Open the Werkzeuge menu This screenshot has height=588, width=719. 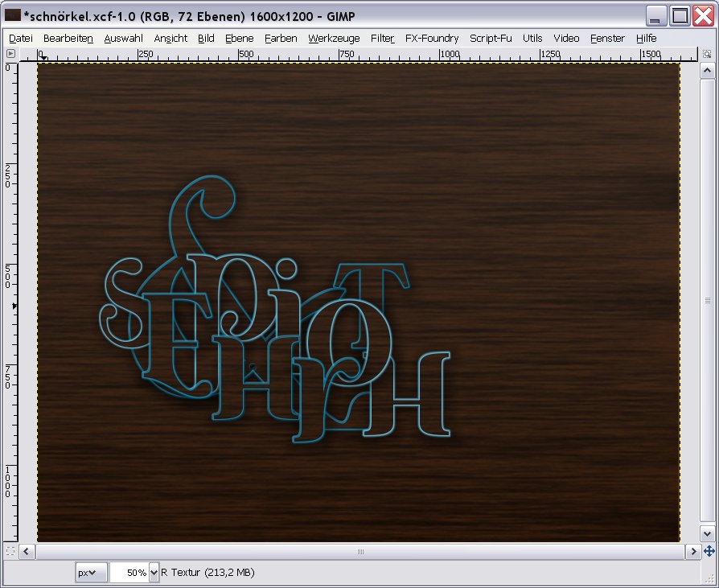(334, 39)
